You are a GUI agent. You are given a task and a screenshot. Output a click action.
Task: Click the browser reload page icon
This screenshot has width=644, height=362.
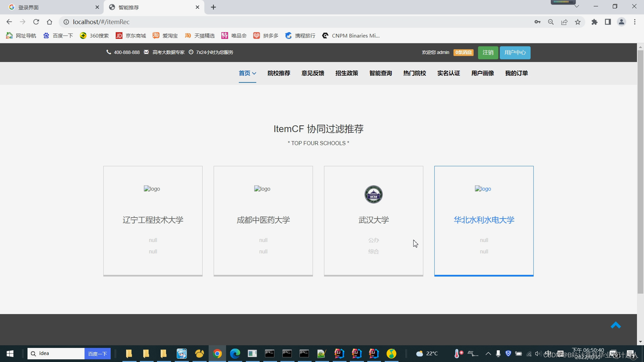coord(36,22)
